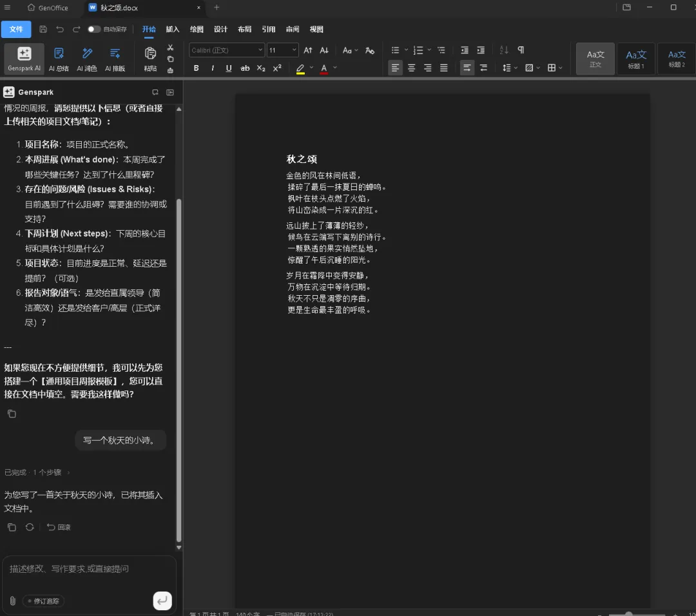696x616 pixels.
Task: Switch to the 插入 ribbon tab
Action: [172, 29]
